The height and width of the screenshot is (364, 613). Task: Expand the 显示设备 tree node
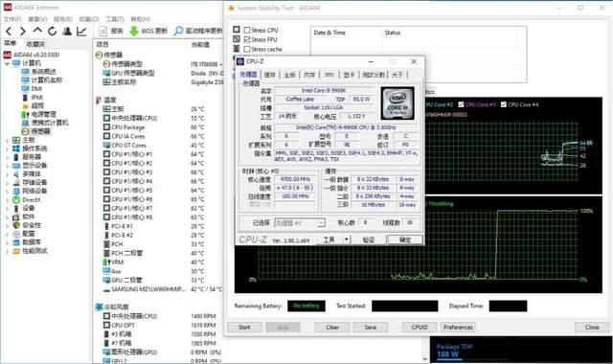tap(7, 166)
